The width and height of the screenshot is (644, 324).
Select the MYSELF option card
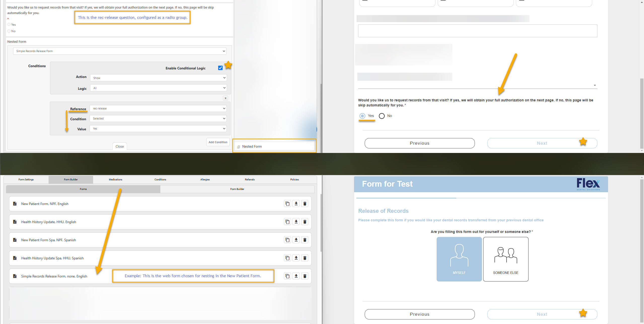[459, 259]
